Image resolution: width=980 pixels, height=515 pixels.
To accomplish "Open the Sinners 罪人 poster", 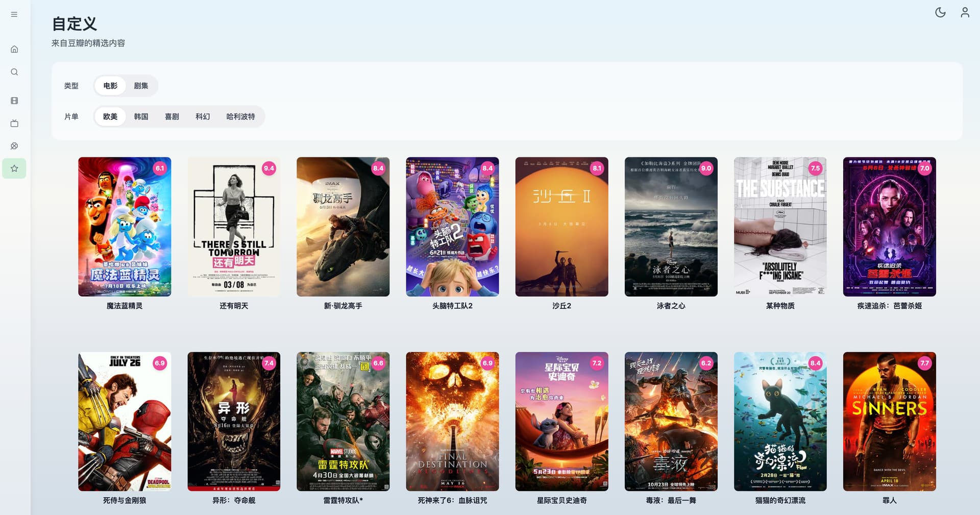I will pyautogui.click(x=890, y=422).
